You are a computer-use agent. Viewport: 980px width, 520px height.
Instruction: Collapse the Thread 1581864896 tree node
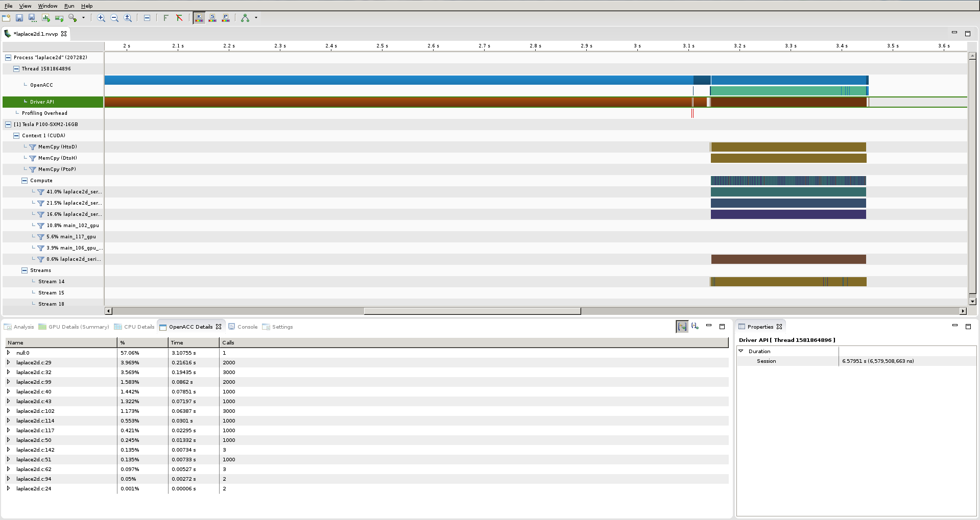coord(16,69)
